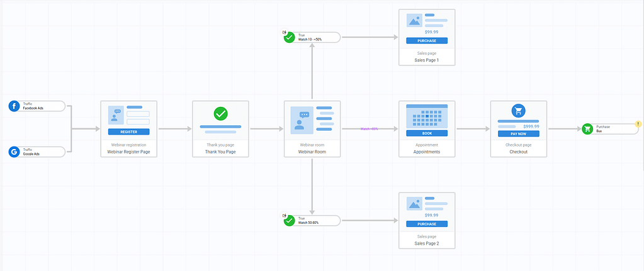Click the small trigger icon on Watch 50-80% node

point(284,215)
